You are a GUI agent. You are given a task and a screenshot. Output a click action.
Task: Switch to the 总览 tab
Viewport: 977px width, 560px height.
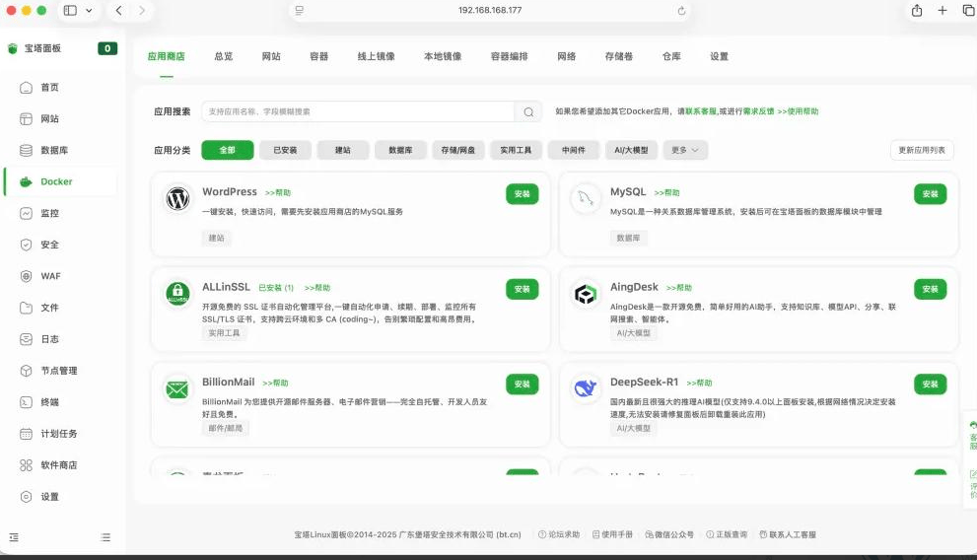click(223, 56)
